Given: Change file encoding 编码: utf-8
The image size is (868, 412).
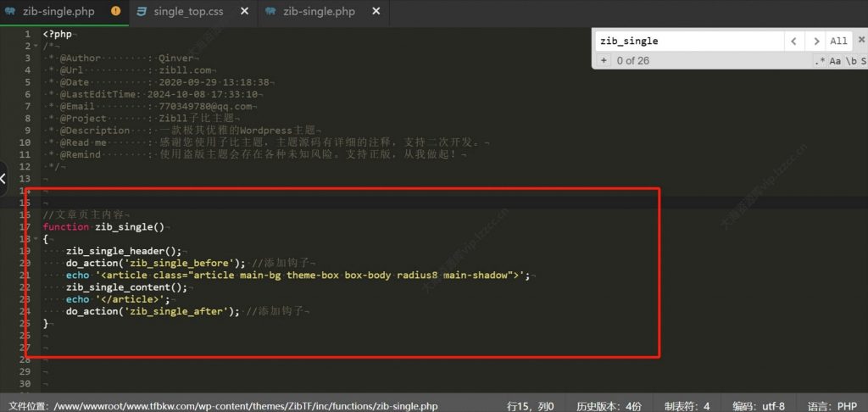Looking at the screenshot, I should (759, 406).
